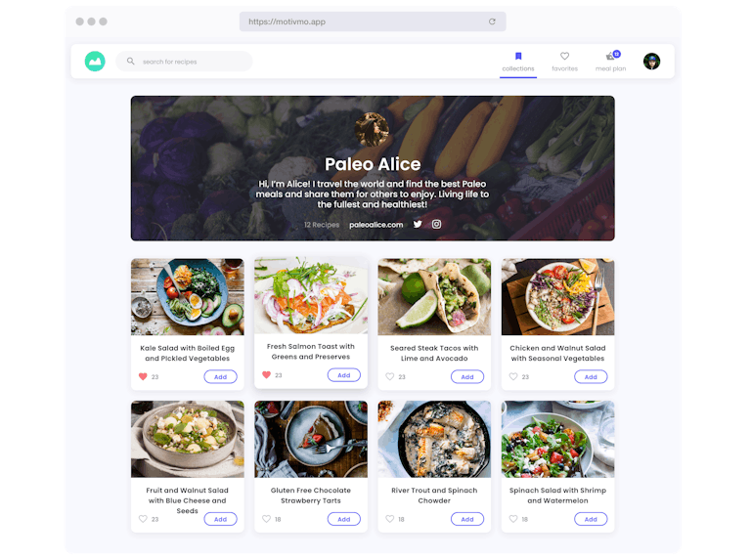
Task: Click the browser reload icon
Action: point(492,22)
